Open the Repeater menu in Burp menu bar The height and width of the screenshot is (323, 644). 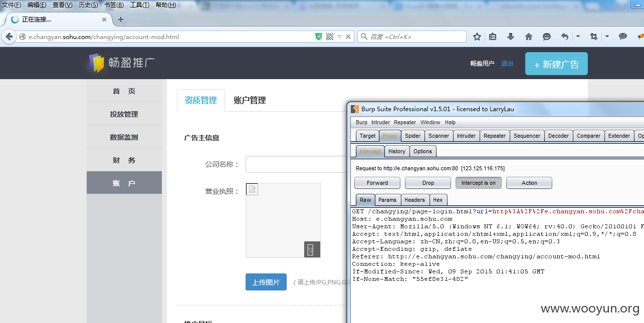coord(405,122)
